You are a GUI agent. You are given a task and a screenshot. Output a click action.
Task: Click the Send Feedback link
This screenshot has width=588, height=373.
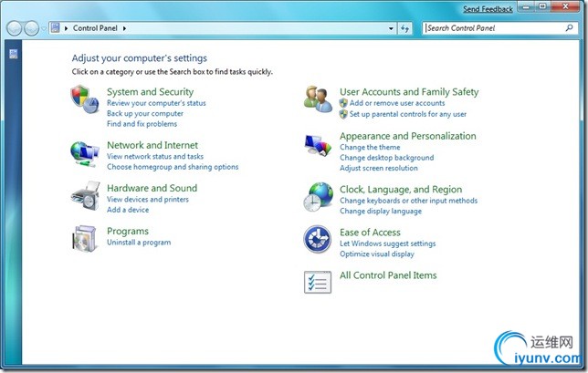(x=488, y=9)
